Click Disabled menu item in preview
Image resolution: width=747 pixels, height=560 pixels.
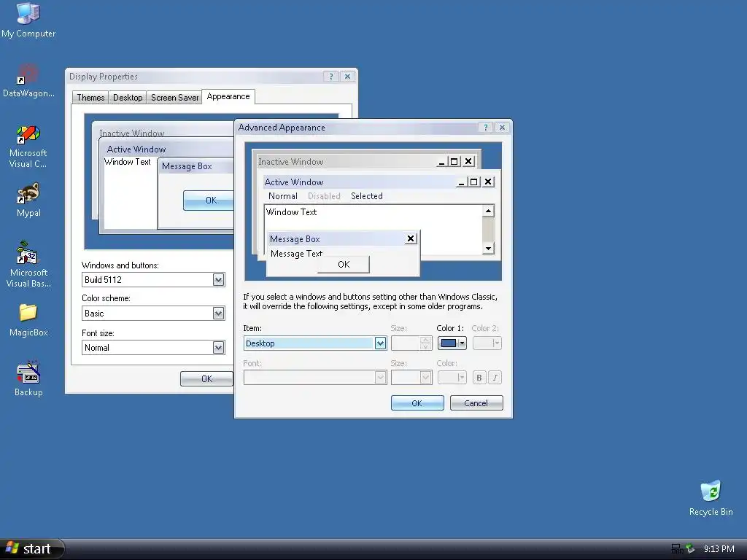(x=324, y=196)
